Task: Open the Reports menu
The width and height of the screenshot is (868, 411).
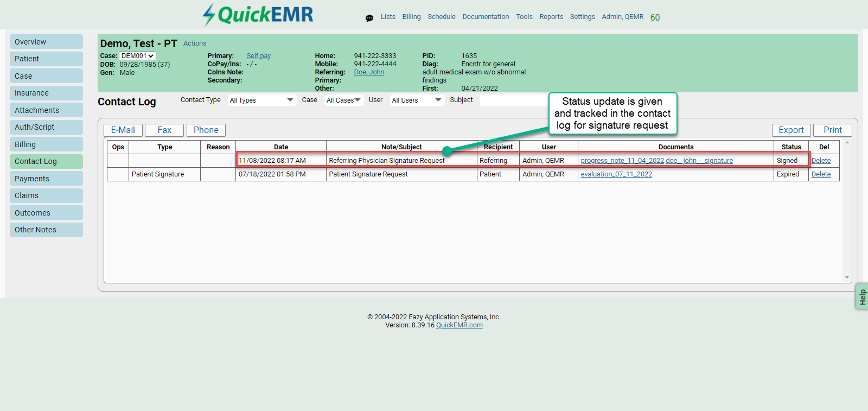Action: tap(551, 17)
